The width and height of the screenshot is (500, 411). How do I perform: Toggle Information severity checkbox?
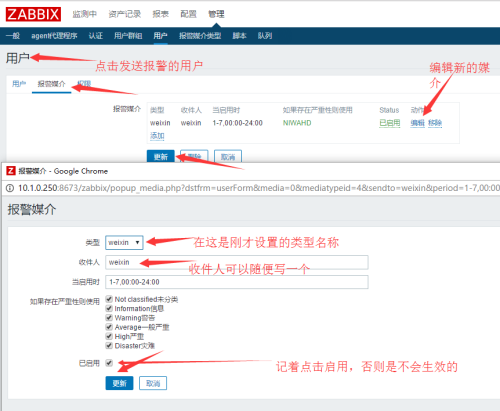click(x=109, y=308)
